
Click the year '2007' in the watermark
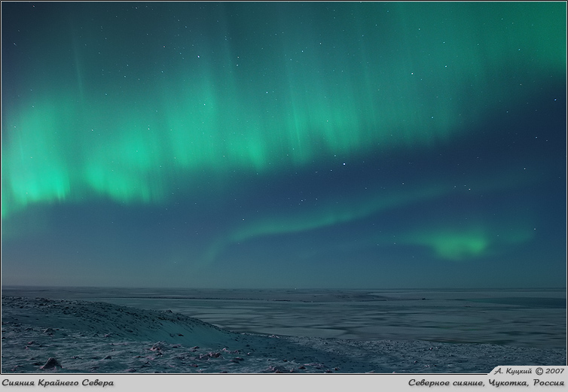[x=555, y=371]
